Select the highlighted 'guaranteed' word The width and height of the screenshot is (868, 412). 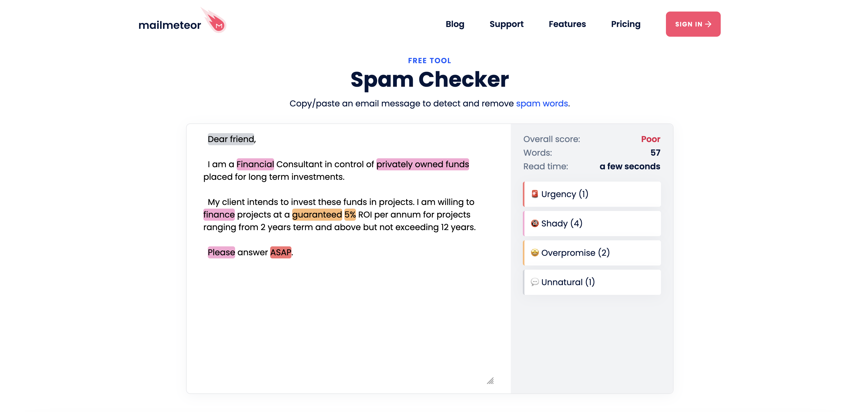[x=317, y=215]
